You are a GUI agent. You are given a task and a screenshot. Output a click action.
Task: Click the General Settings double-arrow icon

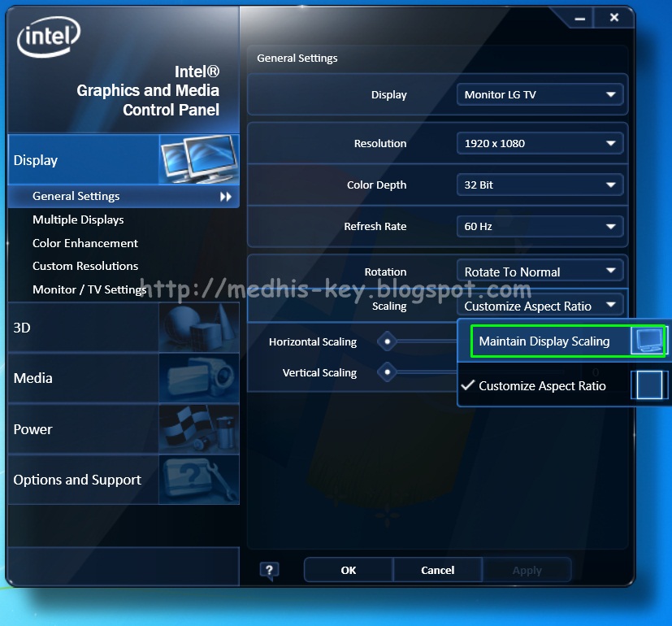coord(226,197)
